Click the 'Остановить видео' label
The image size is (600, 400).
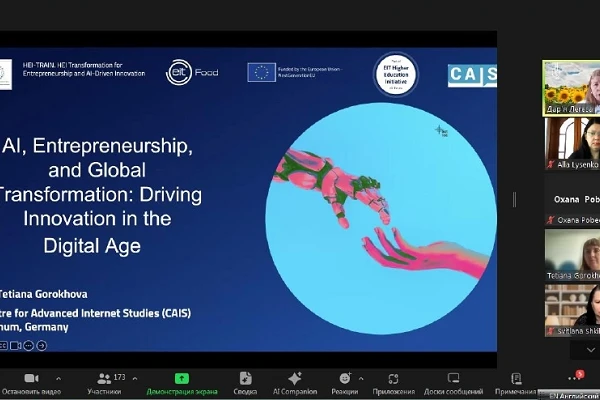(x=31, y=392)
